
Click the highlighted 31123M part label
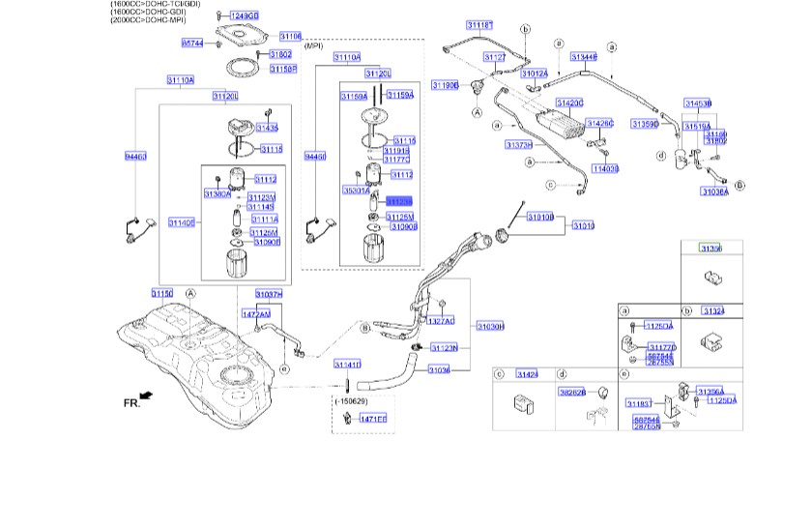[x=399, y=201]
